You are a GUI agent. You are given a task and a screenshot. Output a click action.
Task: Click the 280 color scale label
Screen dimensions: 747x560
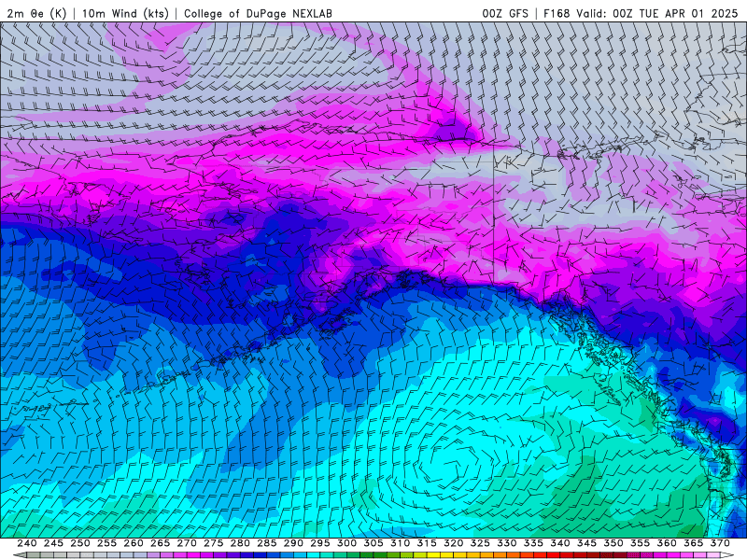point(240,543)
